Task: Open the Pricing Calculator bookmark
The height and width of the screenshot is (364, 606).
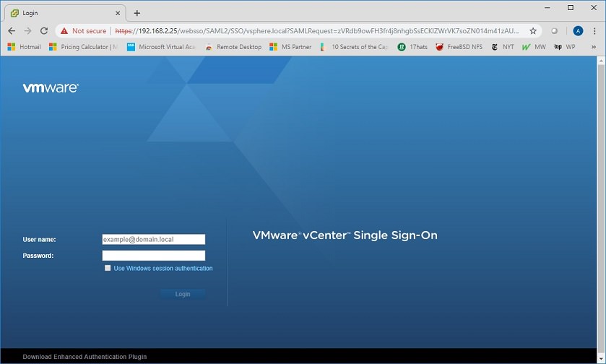Action: 83,47
